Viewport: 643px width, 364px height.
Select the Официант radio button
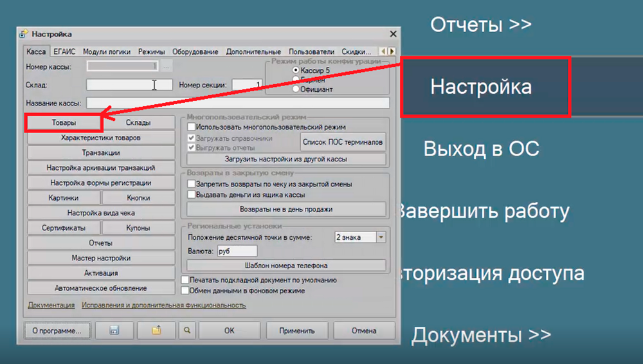click(x=296, y=89)
